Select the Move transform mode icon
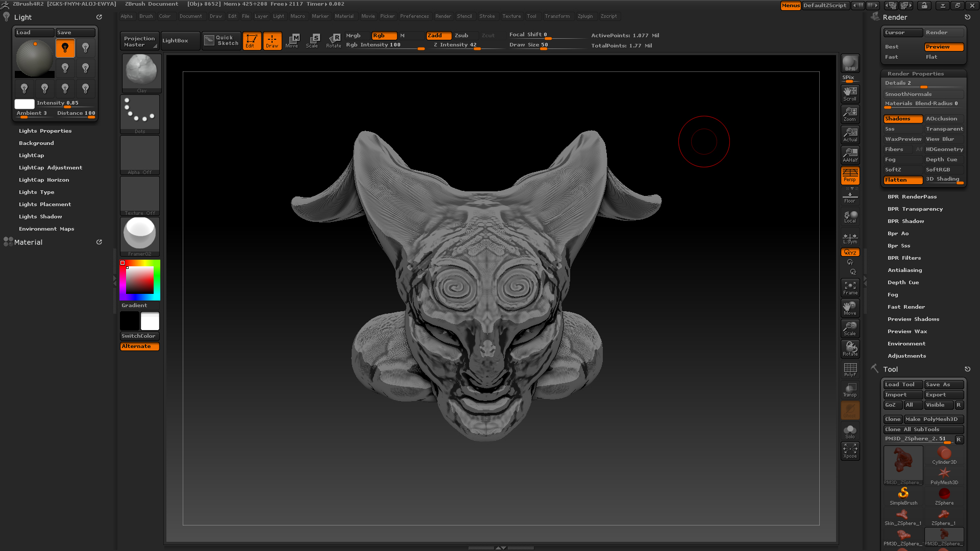 point(292,40)
